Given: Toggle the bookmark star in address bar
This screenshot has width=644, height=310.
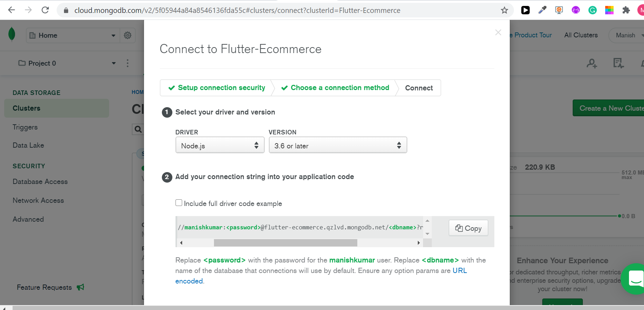Looking at the screenshot, I should [x=504, y=10].
